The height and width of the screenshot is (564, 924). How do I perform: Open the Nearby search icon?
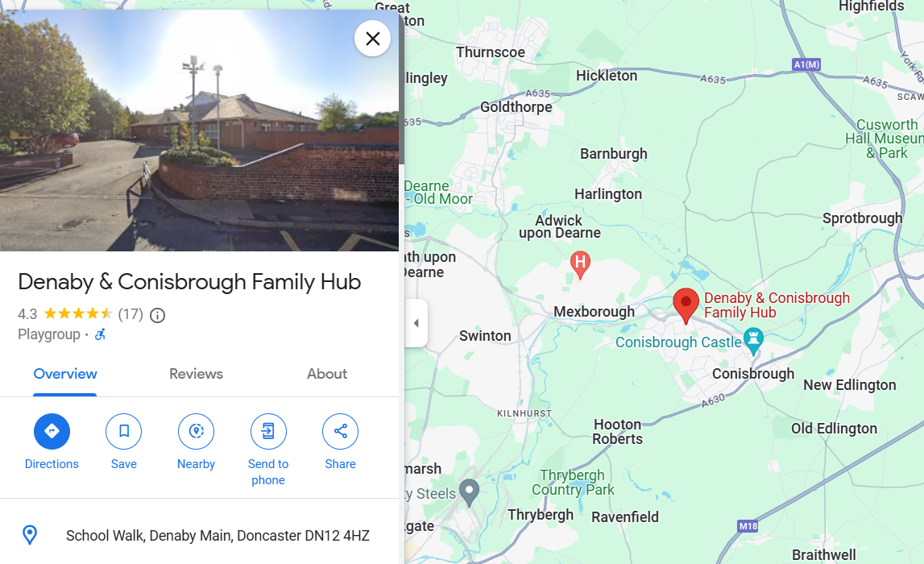pyautogui.click(x=197, y=431)
